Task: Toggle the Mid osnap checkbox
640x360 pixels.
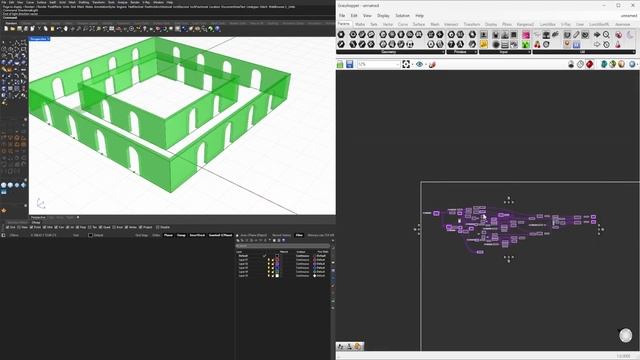Action: pyautogui.click(x=44, y=227)
